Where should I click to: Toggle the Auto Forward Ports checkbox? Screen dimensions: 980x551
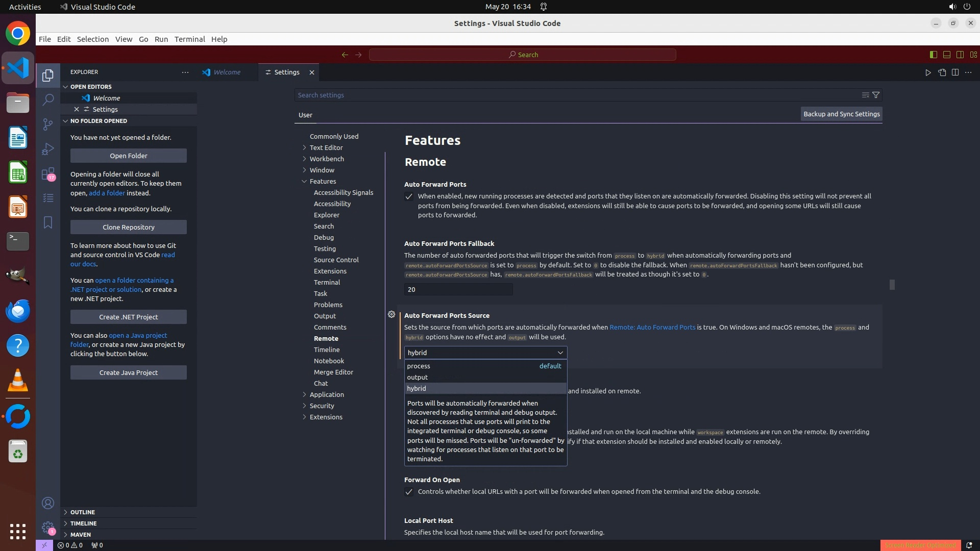409,197
